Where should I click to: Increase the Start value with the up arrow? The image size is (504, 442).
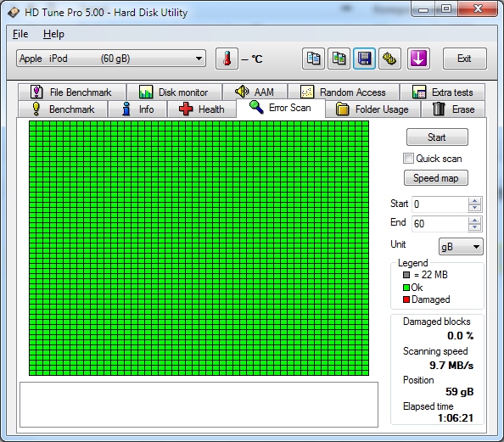[x=474, y=201]
